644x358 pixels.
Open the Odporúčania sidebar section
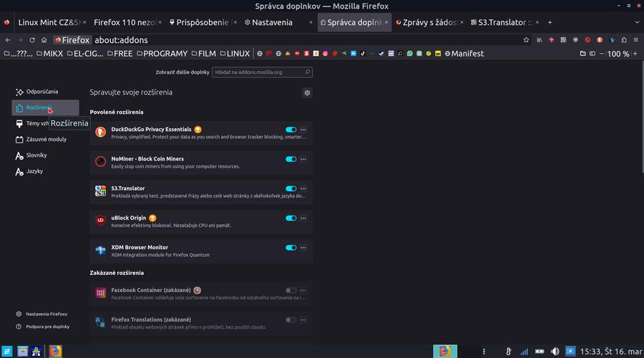pos(42,92)
